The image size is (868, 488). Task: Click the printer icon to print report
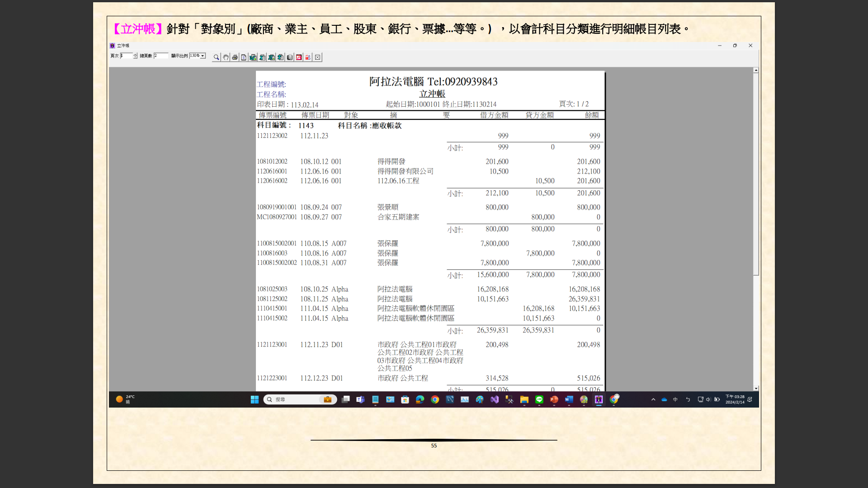click(x=235, y=57)
